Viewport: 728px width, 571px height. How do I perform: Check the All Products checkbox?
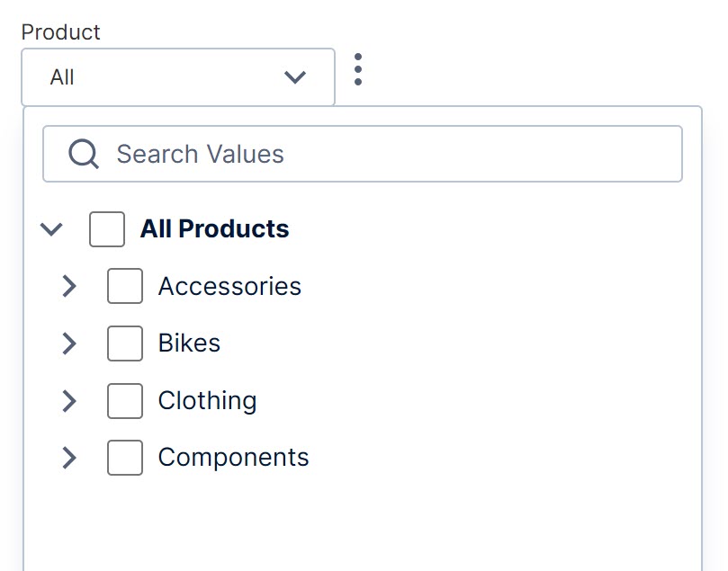click(x=107, y=229)
